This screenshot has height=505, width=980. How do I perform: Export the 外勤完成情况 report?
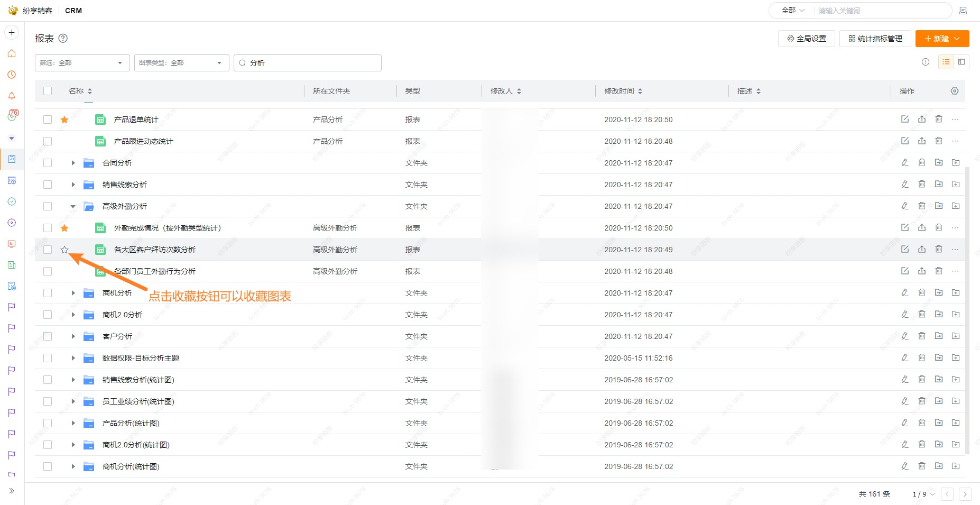tap(922, 227)
